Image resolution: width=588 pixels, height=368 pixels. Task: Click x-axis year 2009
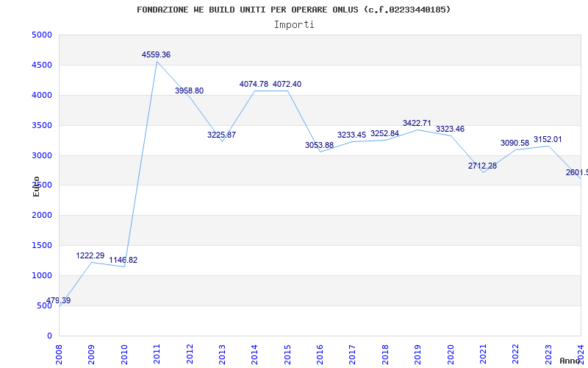pos(92,354)
